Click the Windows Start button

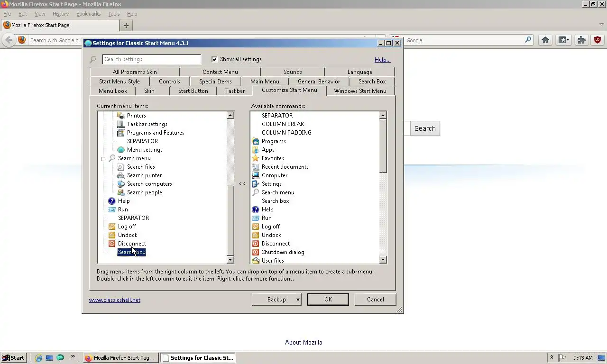14,358
